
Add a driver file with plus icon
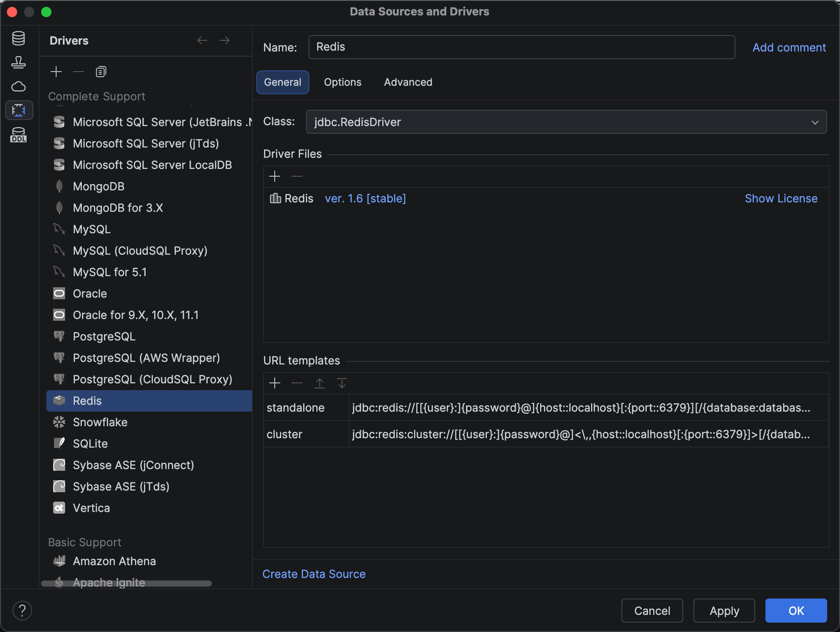[275, 176]
